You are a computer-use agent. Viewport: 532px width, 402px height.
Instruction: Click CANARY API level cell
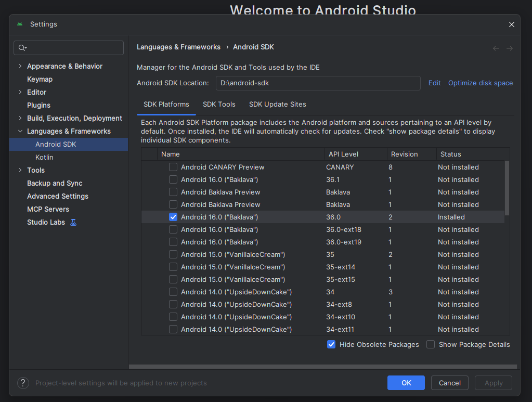[x=340, y=167]
